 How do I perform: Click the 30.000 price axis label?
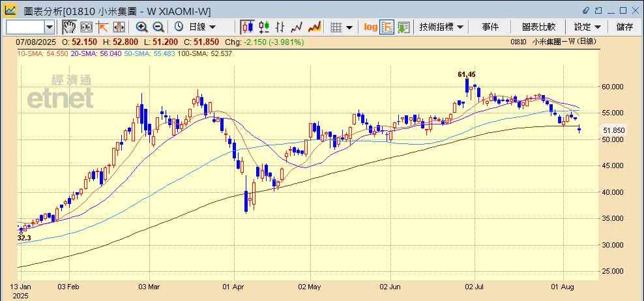tap(613, 245)
